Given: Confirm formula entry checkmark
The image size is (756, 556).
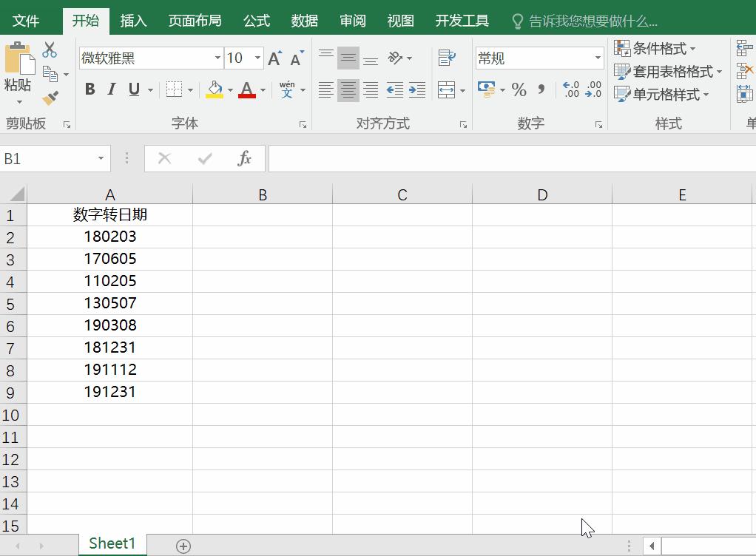Looking at the screenshot, I should [x=205, y=158].
